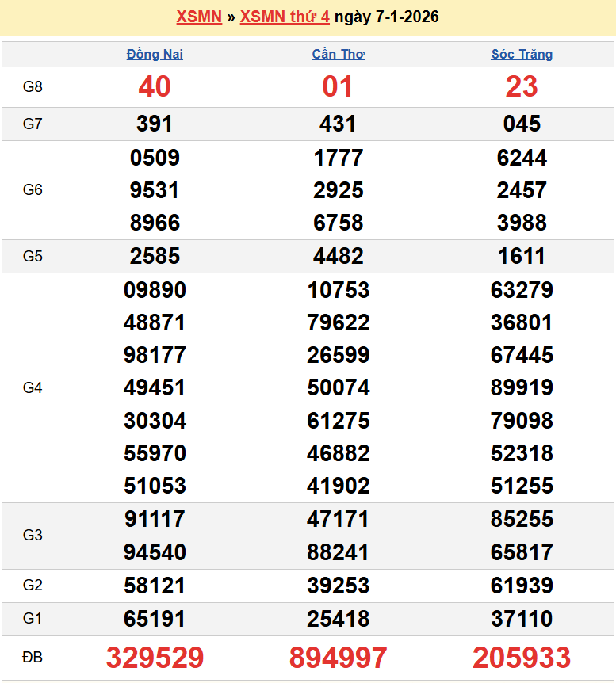616x683 pixels.
Task: Select Cần Thơ special prize 894997
Action: click(x=339, y=658)
